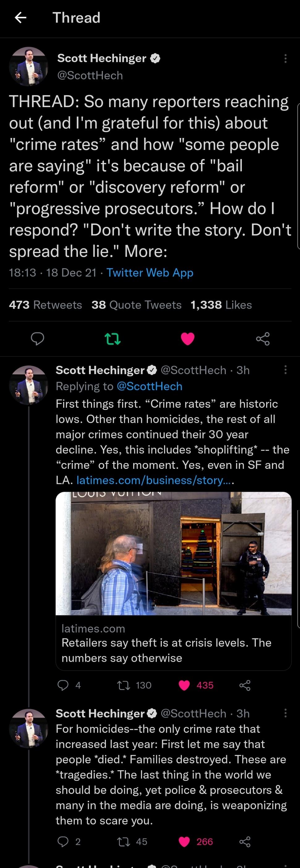This screenshot has width=300, height=868.
Task: Reply to the 'First things first' tweet
Action: pos(63,685)
